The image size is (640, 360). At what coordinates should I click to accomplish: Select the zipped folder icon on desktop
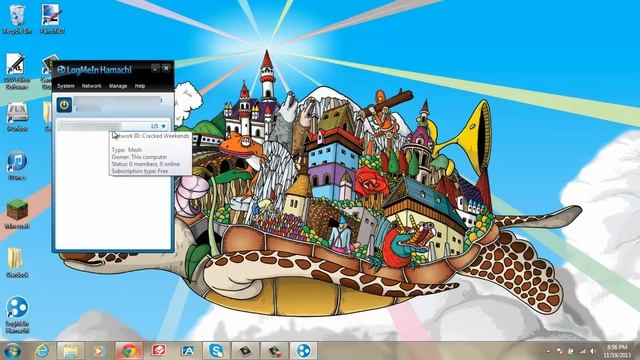17,263
